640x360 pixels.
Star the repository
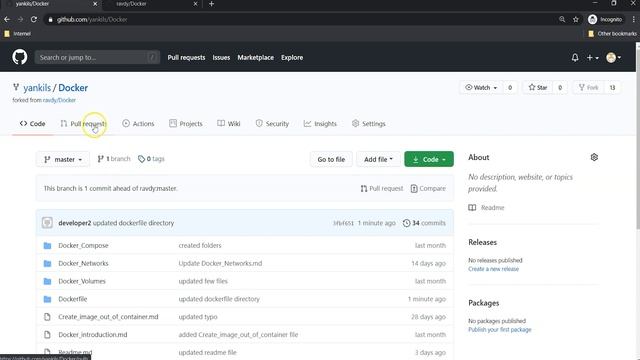point(538,87)
